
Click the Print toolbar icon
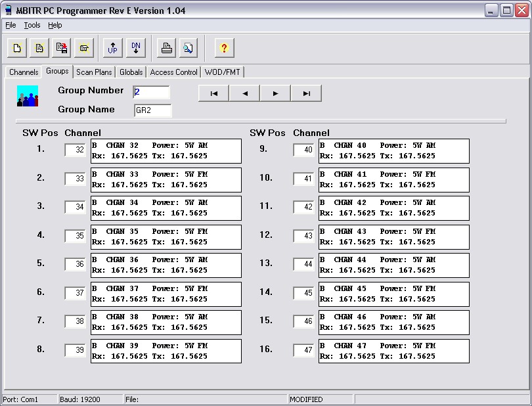click(167, 48)
